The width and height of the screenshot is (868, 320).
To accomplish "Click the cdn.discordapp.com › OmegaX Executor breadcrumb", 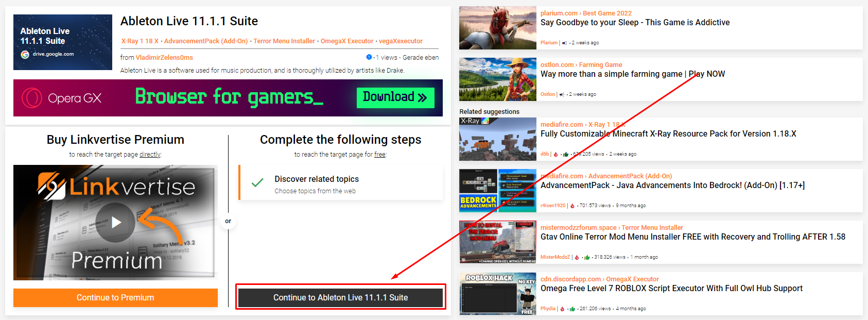I will coord(599,279).
